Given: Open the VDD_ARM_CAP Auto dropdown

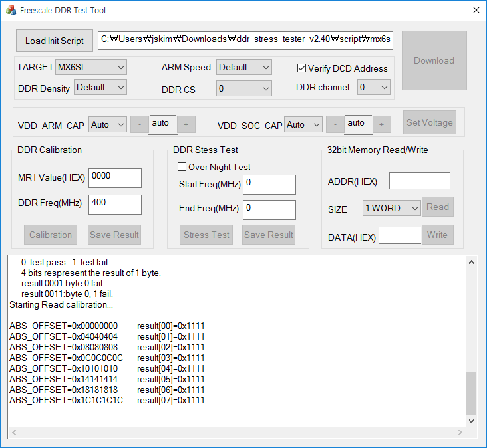Looking at the screenshot, I should point(108,125).
